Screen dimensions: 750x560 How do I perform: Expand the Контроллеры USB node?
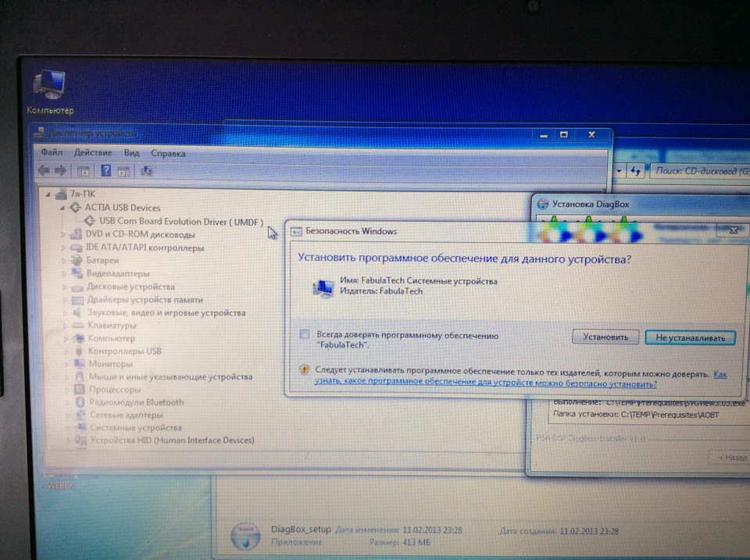coord(66,351)
